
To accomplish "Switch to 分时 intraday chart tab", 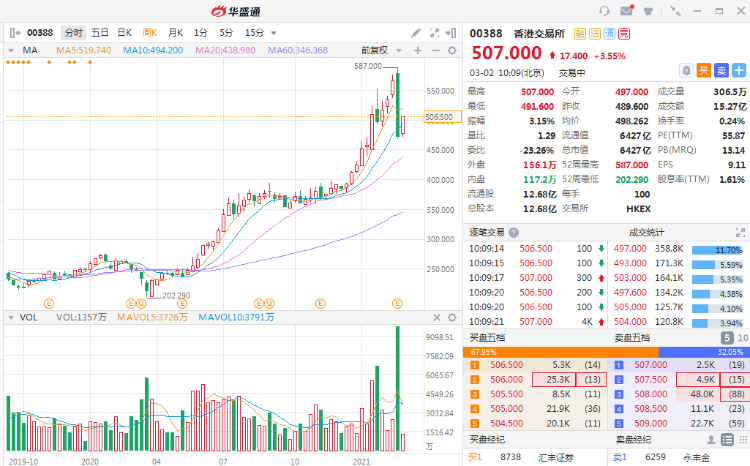I will pos(74,33).
